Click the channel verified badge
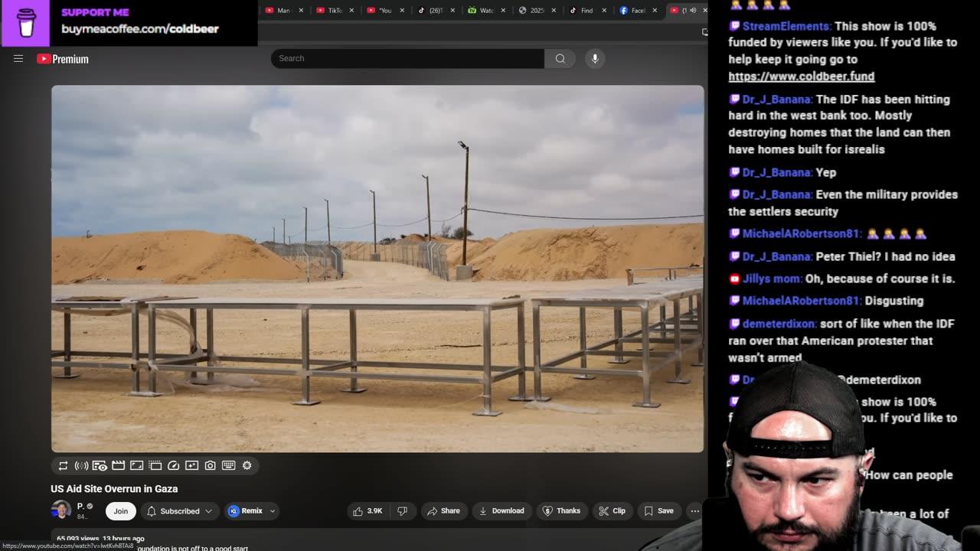980x551 pixels. coord(90,506)
